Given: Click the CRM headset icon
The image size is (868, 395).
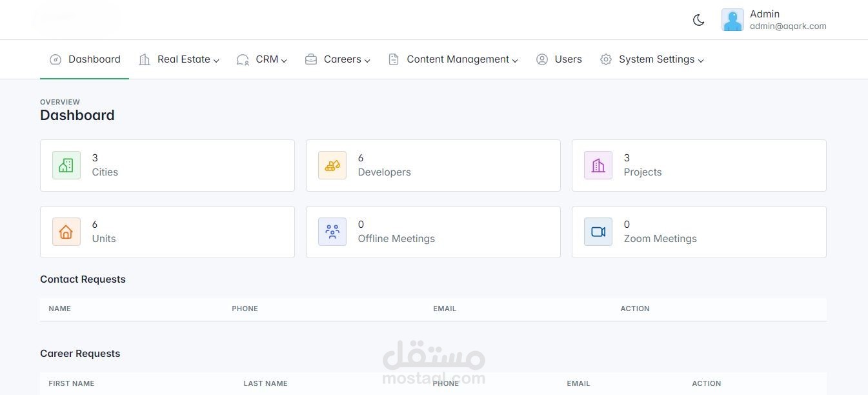Looking at the screenshot, I should 243,59.
